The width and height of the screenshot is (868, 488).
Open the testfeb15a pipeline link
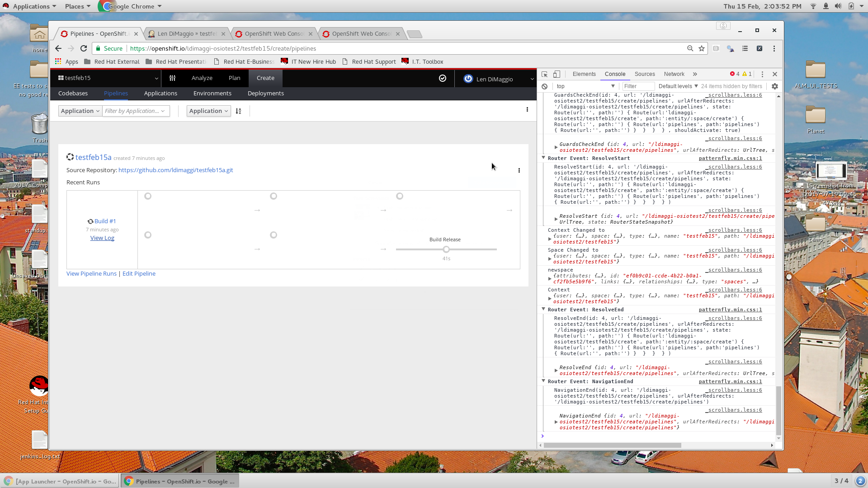93,157
